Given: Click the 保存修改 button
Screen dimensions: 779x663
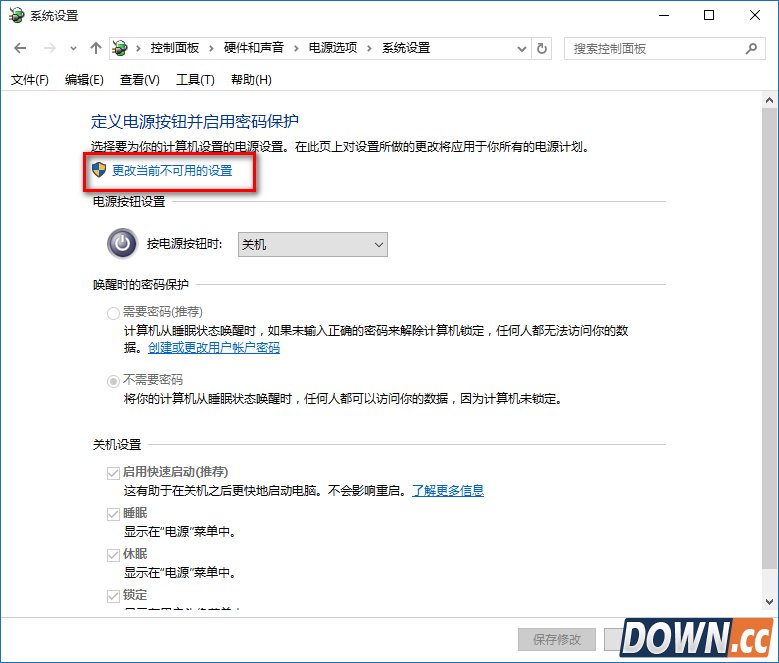Looking at the screenshot, I should click(557, 640).
